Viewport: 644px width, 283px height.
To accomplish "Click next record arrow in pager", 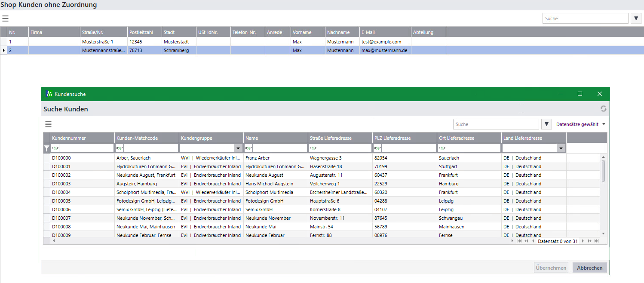I will (x=583, y=241).
